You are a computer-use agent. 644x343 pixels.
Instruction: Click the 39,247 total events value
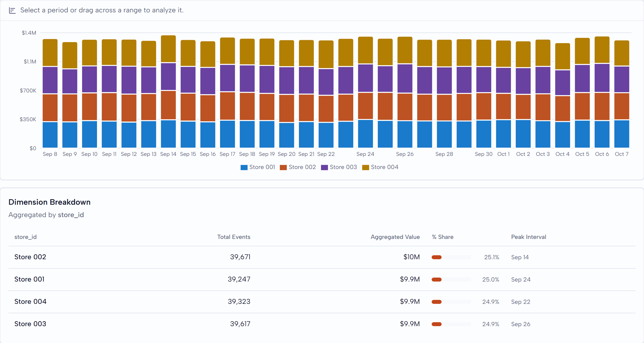[x=239, y=279]
